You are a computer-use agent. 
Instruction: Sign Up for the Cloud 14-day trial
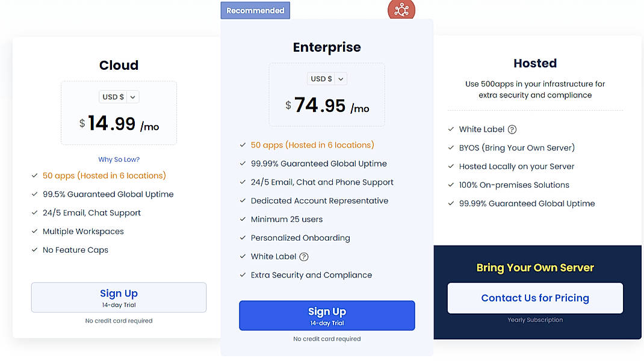tap(119, 297)
